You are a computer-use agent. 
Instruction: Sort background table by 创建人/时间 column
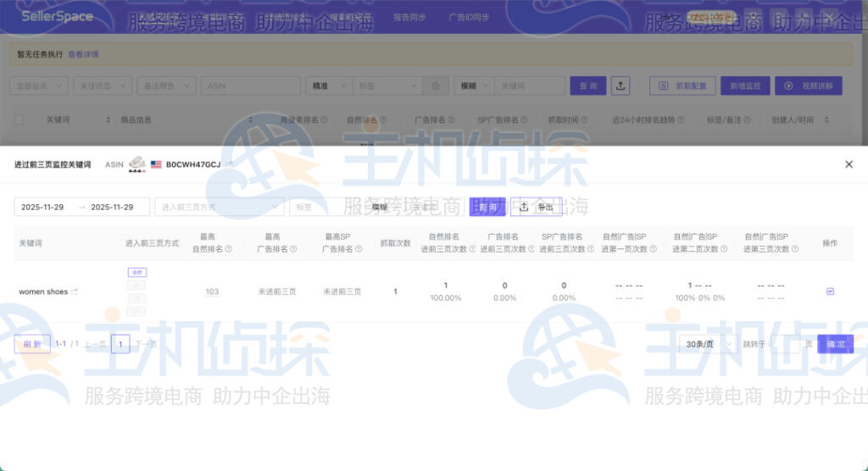point(826,119)
